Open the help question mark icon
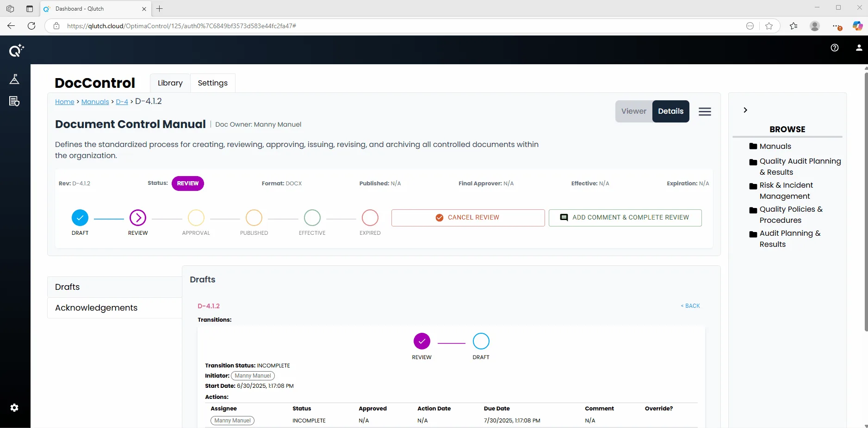Screen dimensions: 868x428 835,48
